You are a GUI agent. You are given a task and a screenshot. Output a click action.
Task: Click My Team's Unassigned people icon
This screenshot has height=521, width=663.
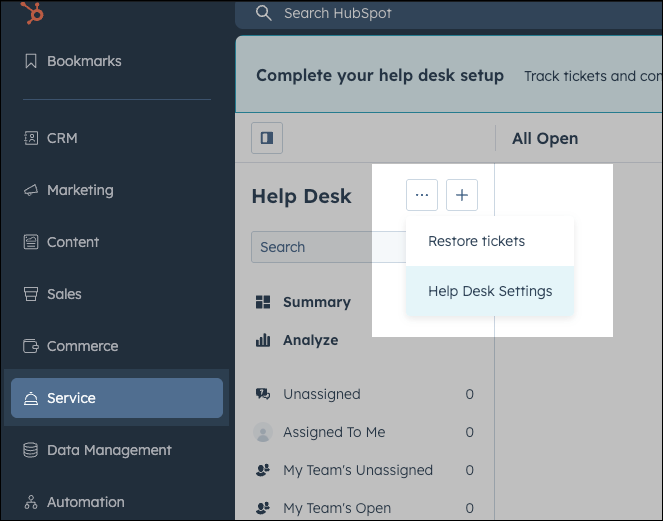[x=263, y=470]
